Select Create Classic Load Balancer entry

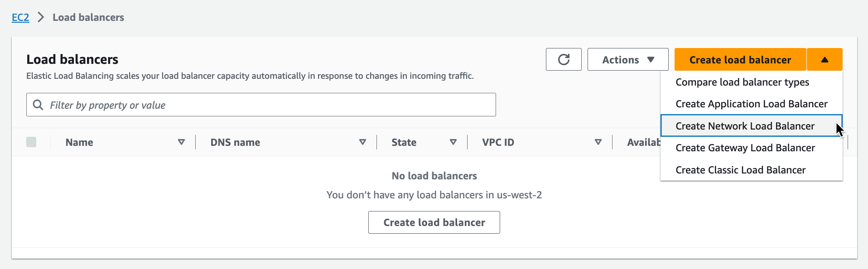740,170
